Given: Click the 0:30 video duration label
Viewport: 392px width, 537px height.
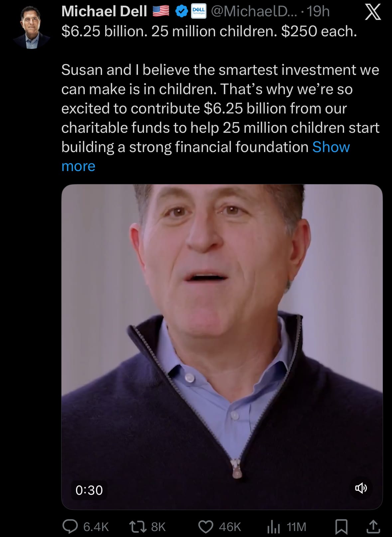Looking at the screenshot, I should pos(89,490).
